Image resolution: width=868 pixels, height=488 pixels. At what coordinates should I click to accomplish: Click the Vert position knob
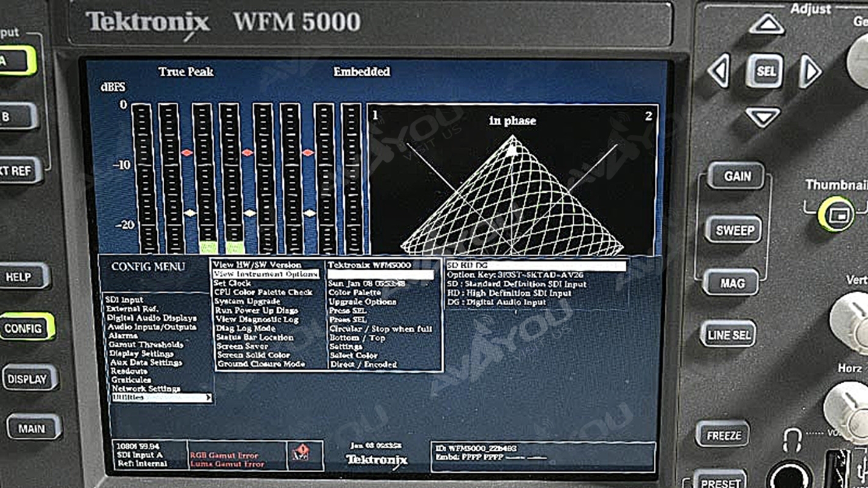point(851,321)
